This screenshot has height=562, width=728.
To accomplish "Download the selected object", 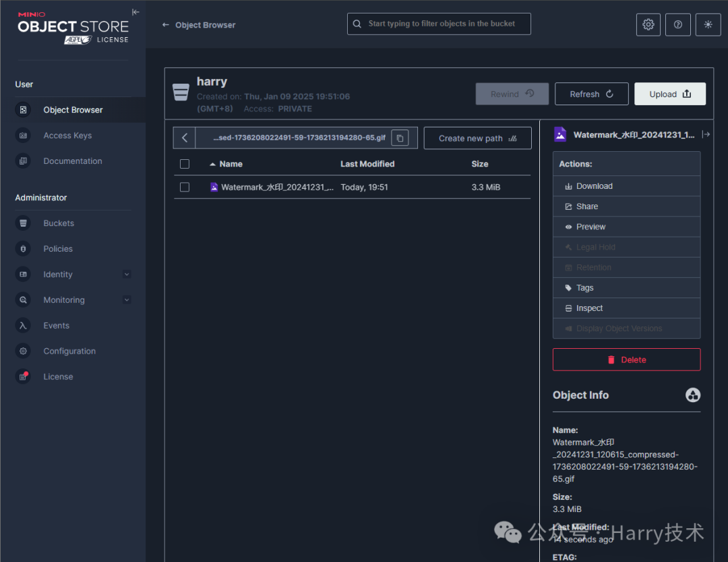I will point(626,186).
